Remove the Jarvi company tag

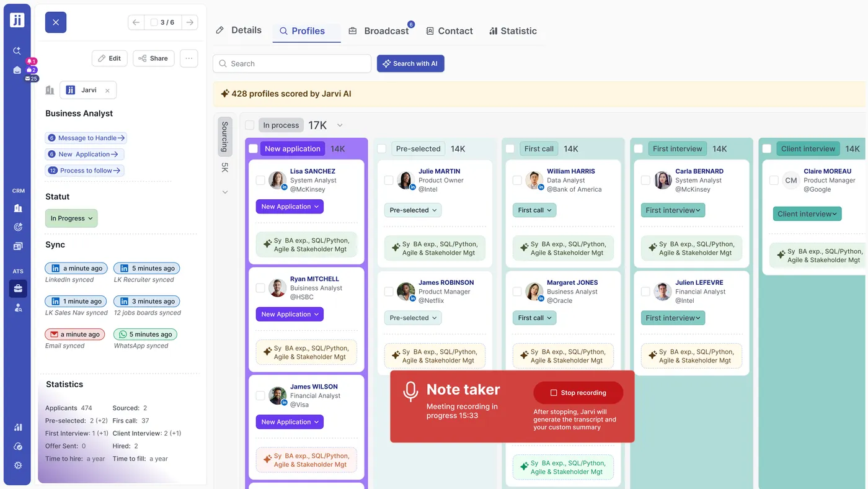107,91
